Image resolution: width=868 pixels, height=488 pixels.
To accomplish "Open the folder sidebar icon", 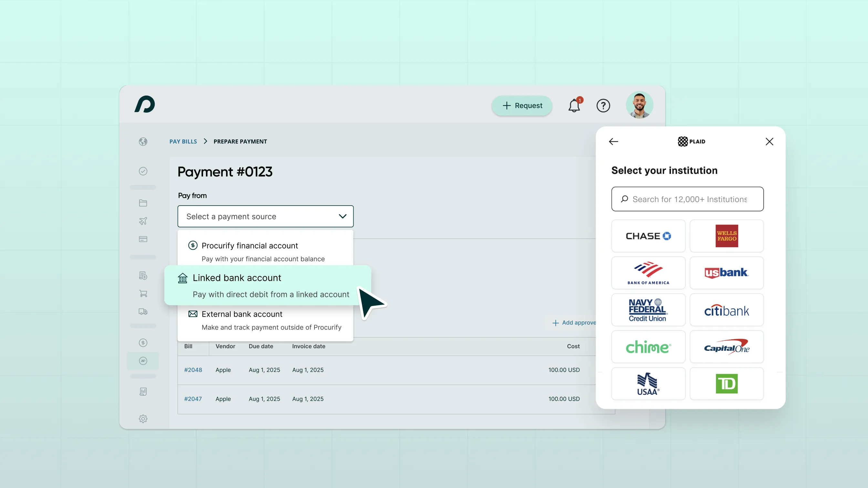I will point(143,203).
